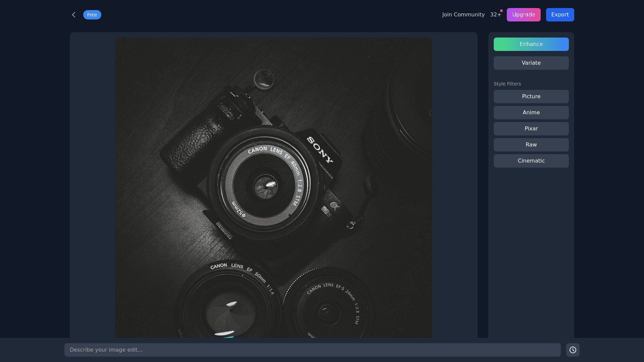Click the SONY logo in the photo
The width and height of the screenshot is (644, 362).
click(320, 150)
